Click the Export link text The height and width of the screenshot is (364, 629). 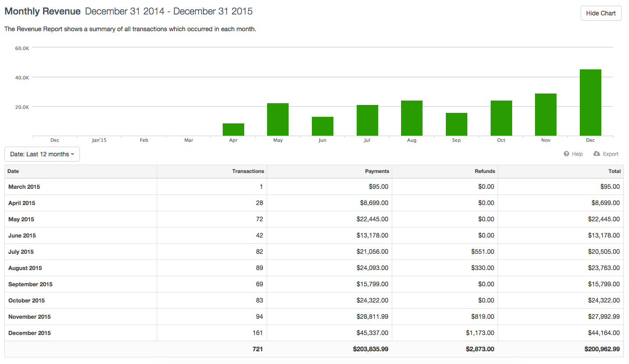click(611, 154)
